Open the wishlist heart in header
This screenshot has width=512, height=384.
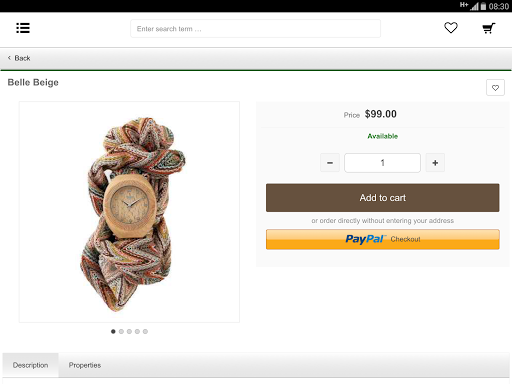tap(451, 28)
